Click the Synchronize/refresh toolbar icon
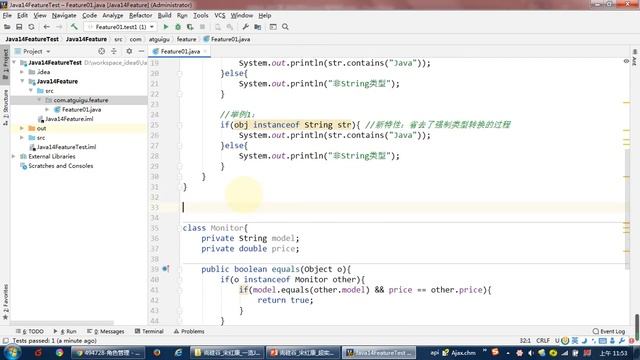The image size is (640, 360). click(31, 27)
